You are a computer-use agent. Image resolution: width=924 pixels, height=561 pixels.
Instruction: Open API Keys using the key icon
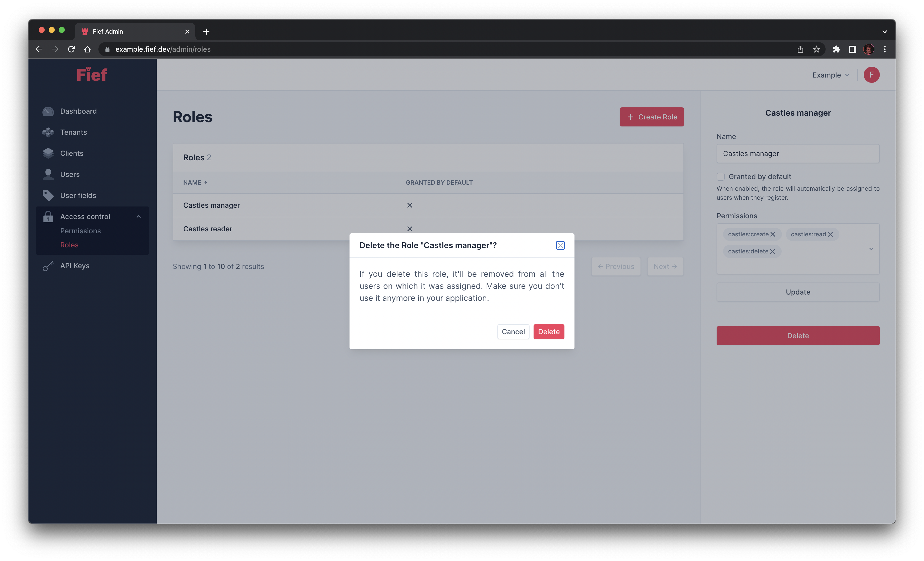48,266
